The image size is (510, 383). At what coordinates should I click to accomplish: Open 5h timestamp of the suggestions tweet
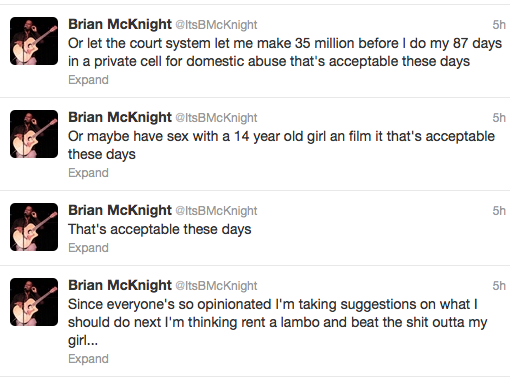(x=499, y=286)
